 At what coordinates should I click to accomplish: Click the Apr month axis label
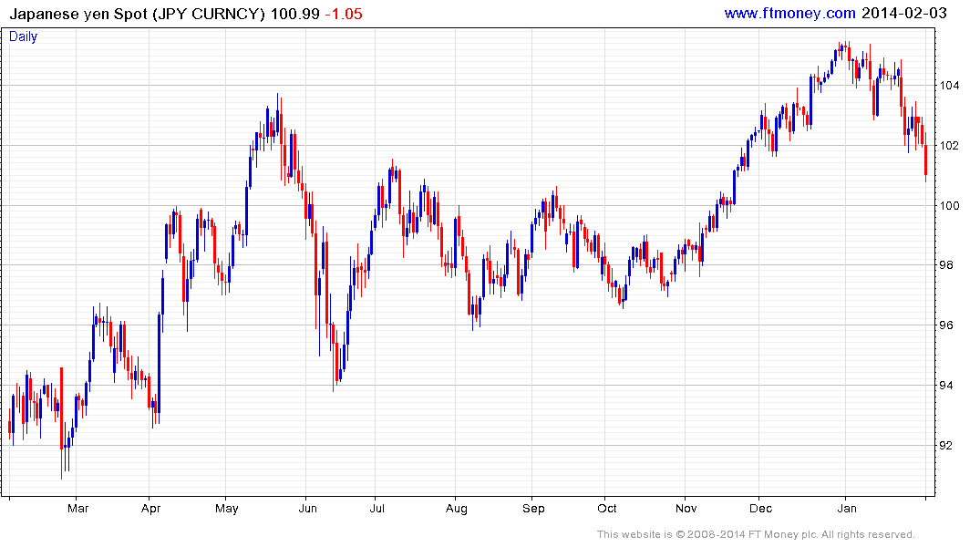150,508
